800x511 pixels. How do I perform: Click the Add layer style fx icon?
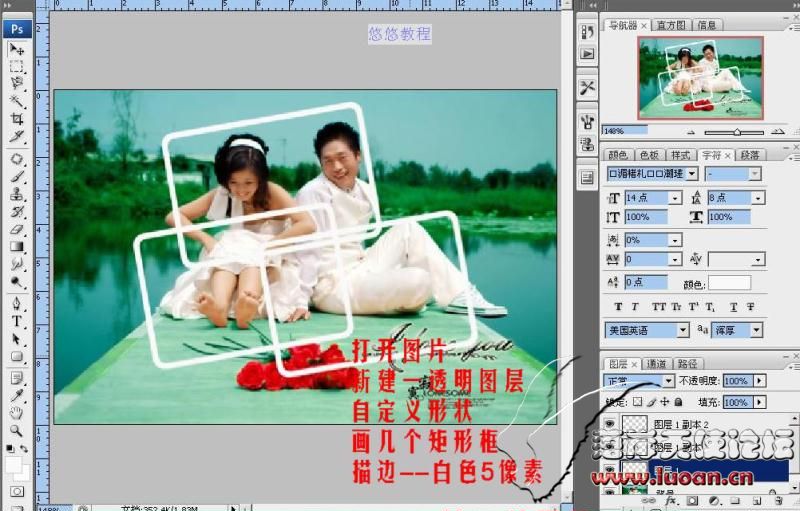coord(670,502)
